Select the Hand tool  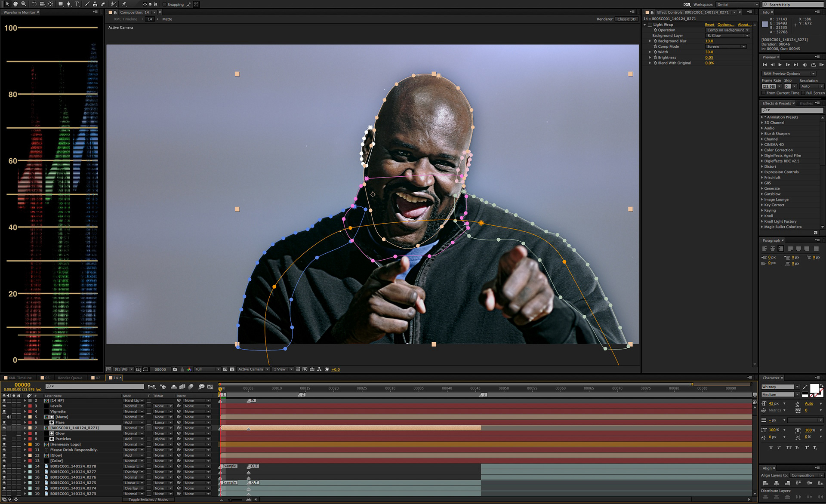[15, 4]
